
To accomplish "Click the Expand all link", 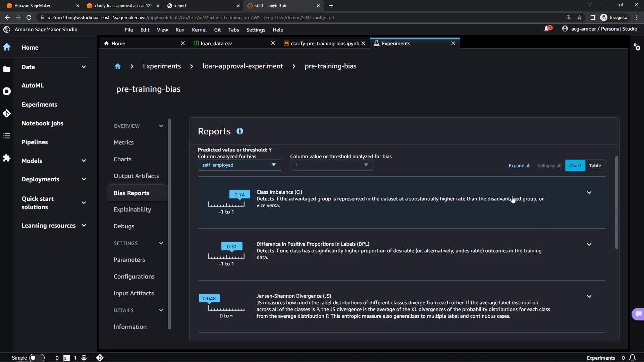I will pyautogui.click(x=519, y=166).
